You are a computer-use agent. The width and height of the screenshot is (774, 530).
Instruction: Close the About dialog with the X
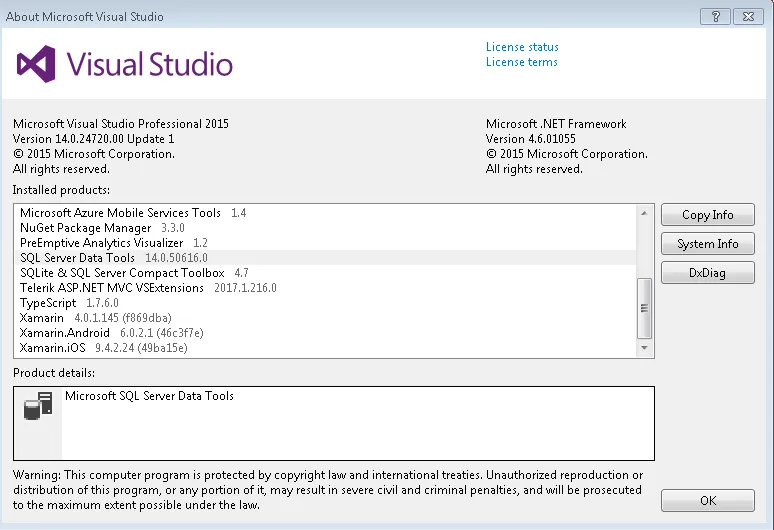[748, 16]
